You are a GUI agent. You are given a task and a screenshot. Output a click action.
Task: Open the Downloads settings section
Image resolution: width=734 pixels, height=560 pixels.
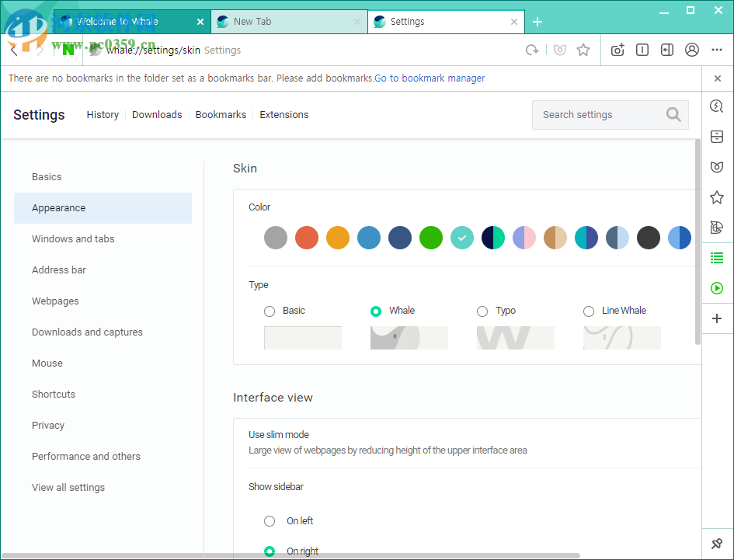[x=157, y=114]
